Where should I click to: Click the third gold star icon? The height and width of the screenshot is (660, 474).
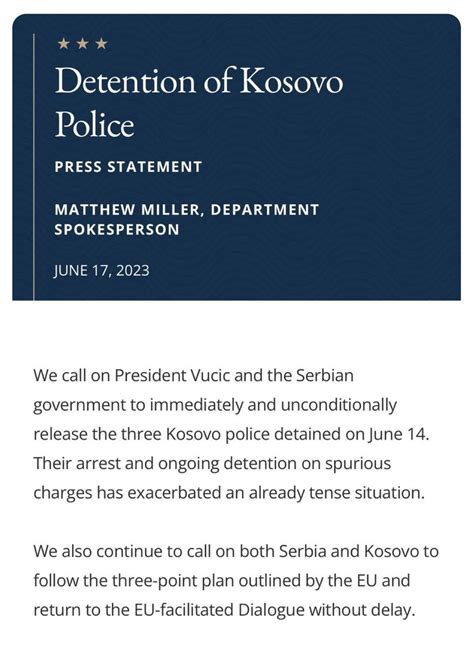[101, 43]
